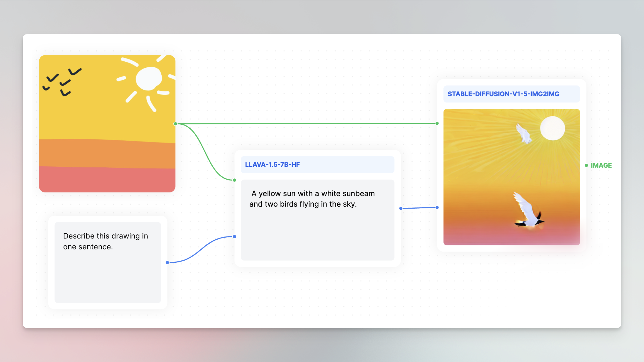Click the blue prompt input port on the LLAVA node
644x362 pixels.
pos(234,236)
